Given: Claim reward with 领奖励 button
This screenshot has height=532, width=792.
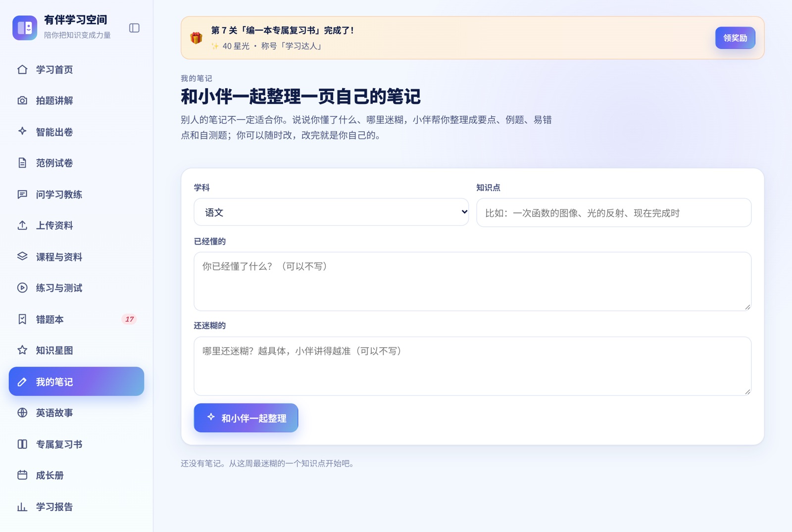Looking at the screenshot, I should tap(735, 38).
